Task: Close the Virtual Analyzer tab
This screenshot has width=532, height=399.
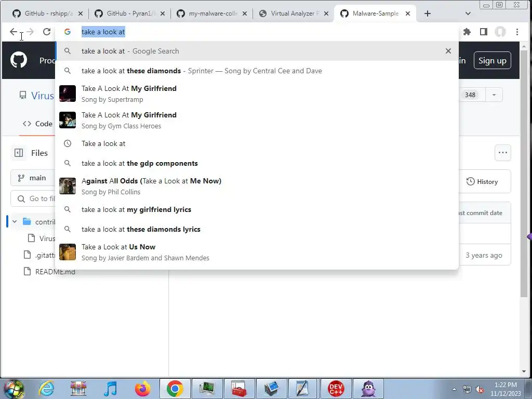Action: (x=326, y=14)
